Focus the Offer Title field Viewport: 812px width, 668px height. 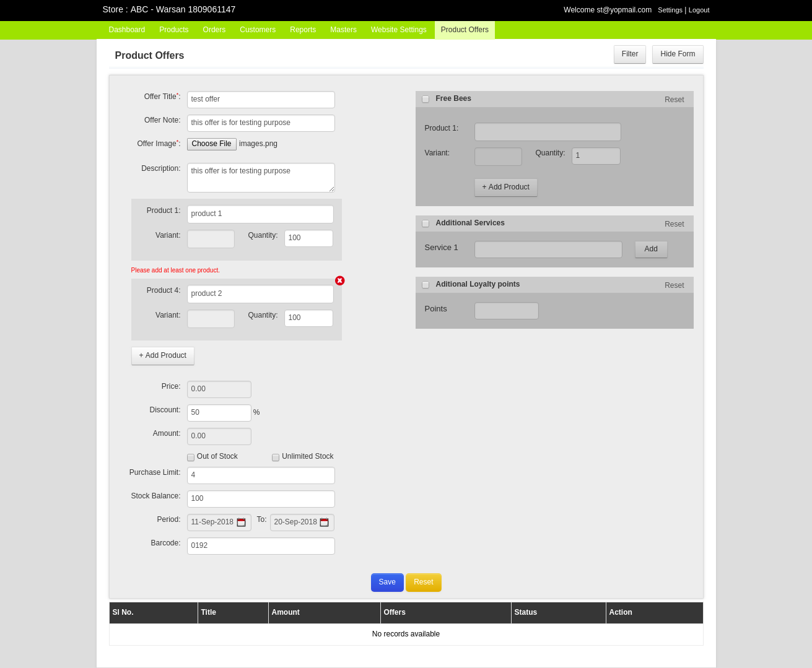click(x=261, y=100)
